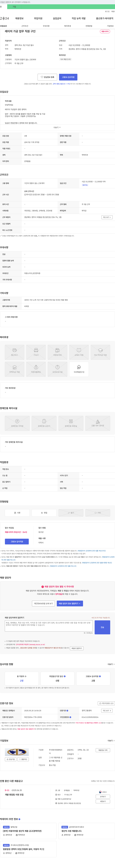115x868 pixels.
Task: Click the top 고용24 입사지원 button
Action: [68, 77]
